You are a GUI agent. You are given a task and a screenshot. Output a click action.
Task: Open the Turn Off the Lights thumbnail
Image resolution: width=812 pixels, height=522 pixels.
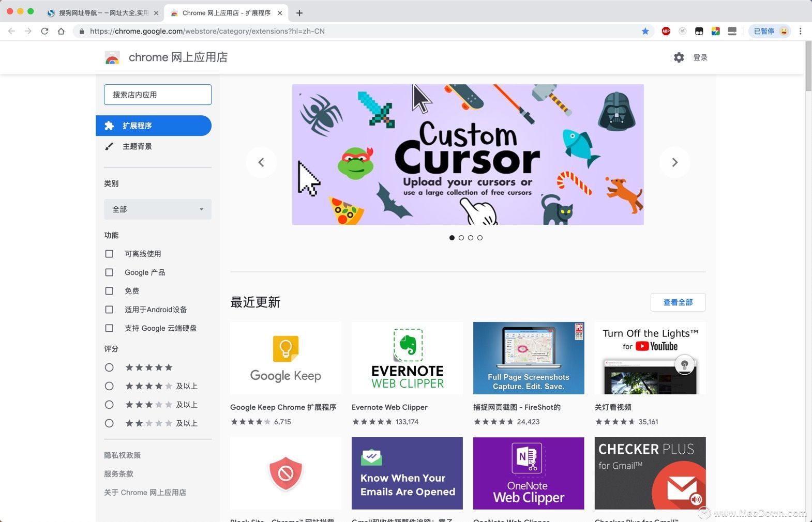tap(650, 358)
